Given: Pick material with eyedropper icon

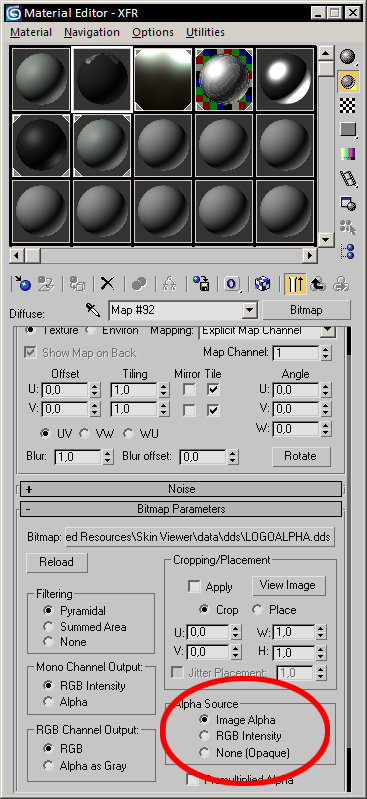Looking at the screenshot, I should pos(92,309).
